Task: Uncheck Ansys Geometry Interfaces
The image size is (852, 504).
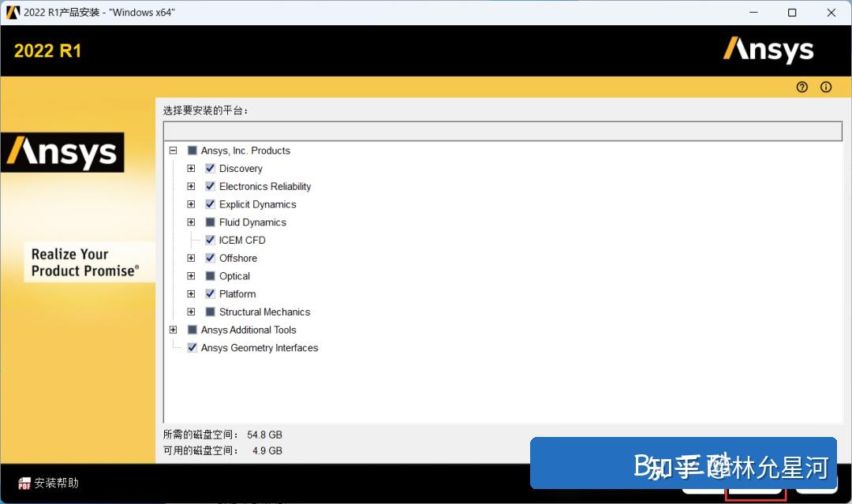Action: click(192, 348)
